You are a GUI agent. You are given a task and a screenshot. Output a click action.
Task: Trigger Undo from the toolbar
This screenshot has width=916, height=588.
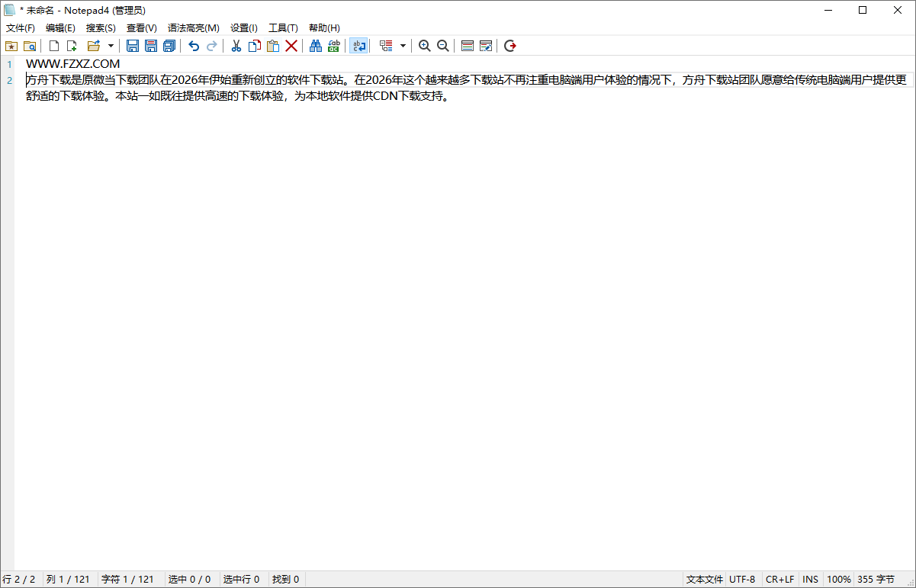193,46
